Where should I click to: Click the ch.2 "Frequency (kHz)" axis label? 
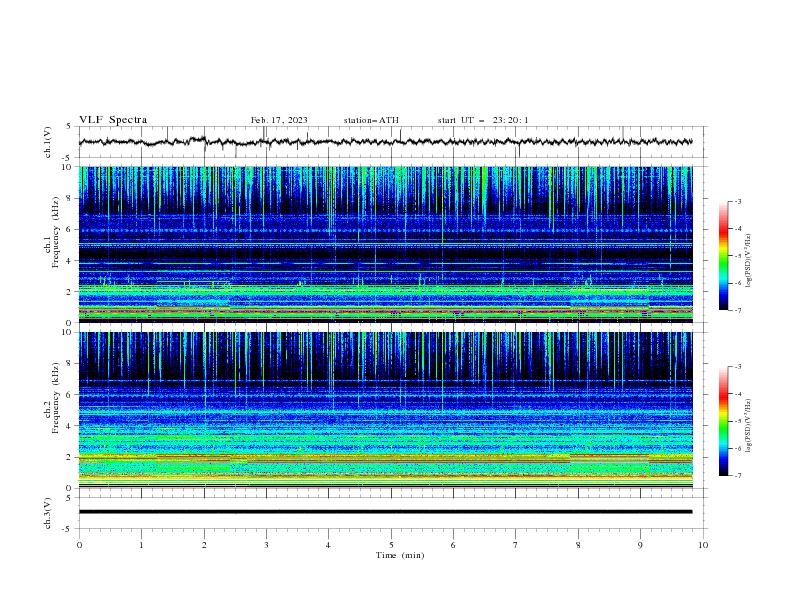56,398
